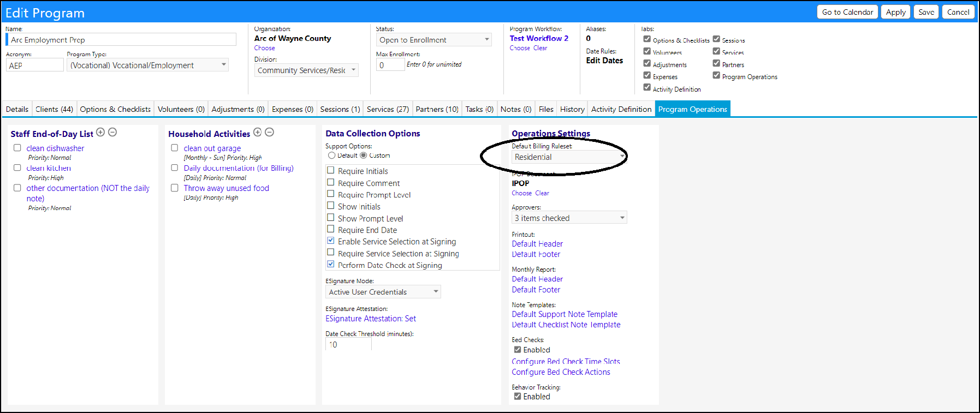The width and height of the screenshot is (980, 413).
Task: Click the Go to Calendar button
Action: coord(847,12)
